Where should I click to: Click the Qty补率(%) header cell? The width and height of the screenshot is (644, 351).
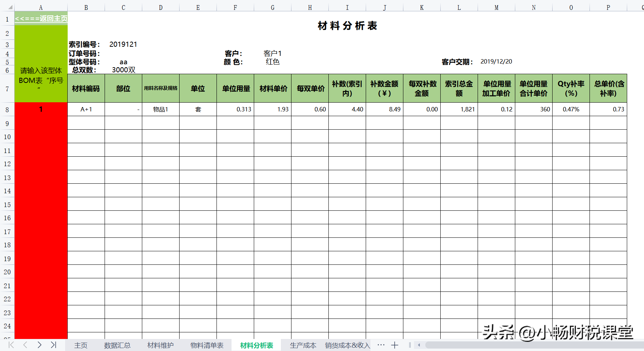coord(571,88)
